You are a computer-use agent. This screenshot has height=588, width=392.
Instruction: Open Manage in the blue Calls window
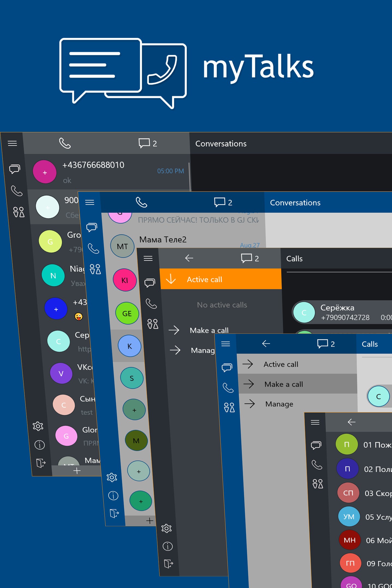click(x=298, y=404)
